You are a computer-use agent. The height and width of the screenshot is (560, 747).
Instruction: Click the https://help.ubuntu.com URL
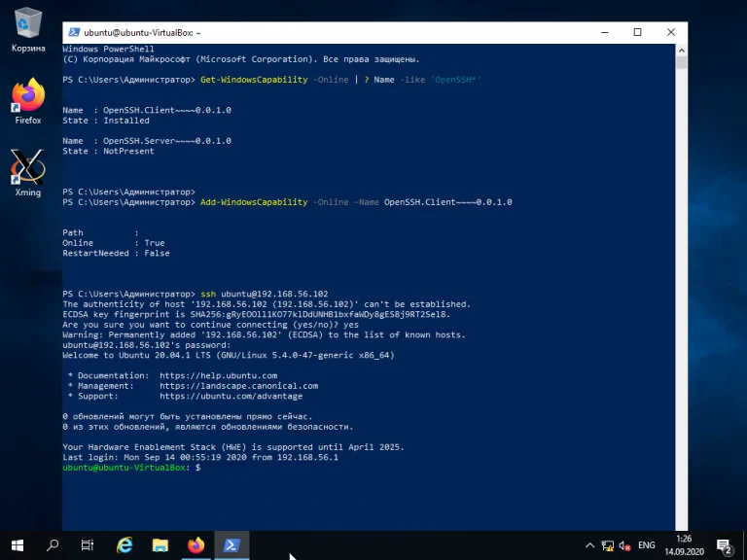pyautogui.click(x=218, y=375)
